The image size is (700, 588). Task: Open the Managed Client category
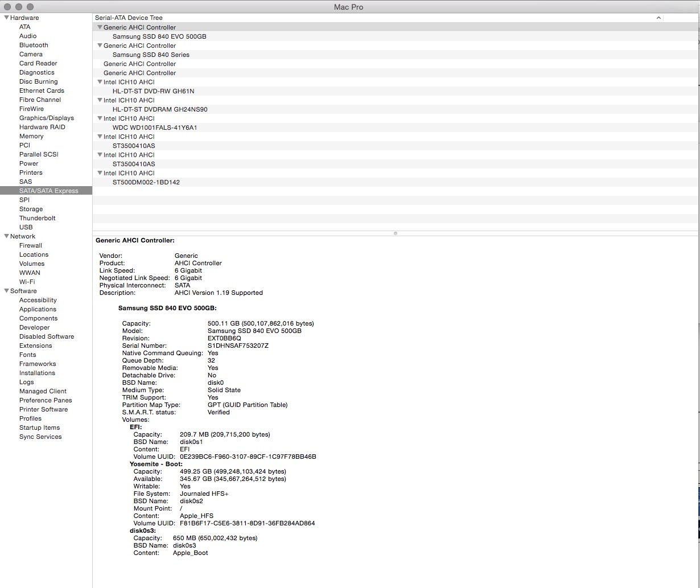(43, 391)
